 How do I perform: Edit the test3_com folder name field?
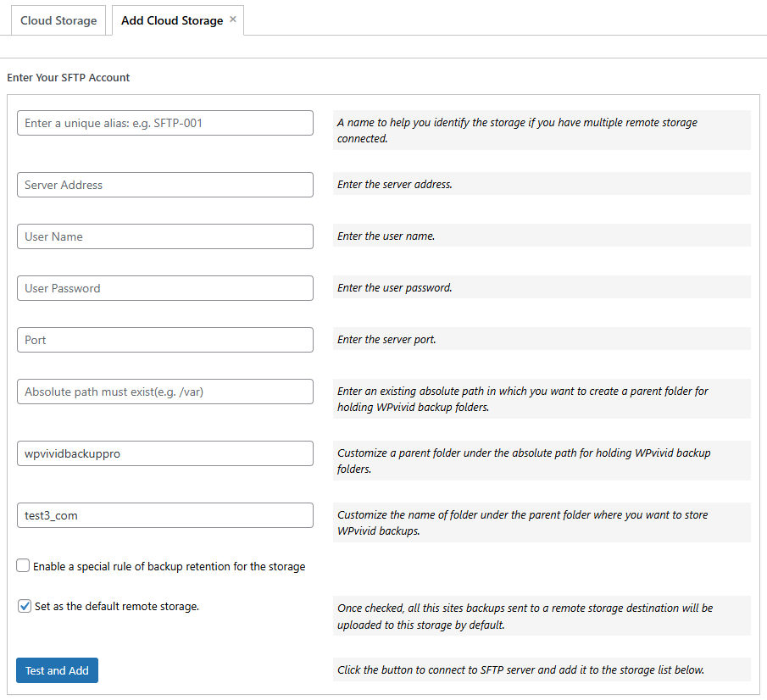tap(164, 515)
